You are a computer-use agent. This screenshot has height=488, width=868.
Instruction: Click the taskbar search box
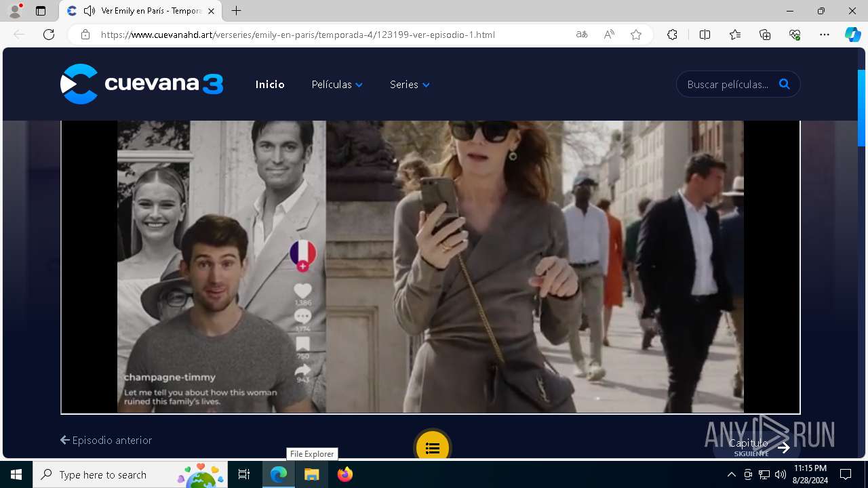click(x=130, y=474)
